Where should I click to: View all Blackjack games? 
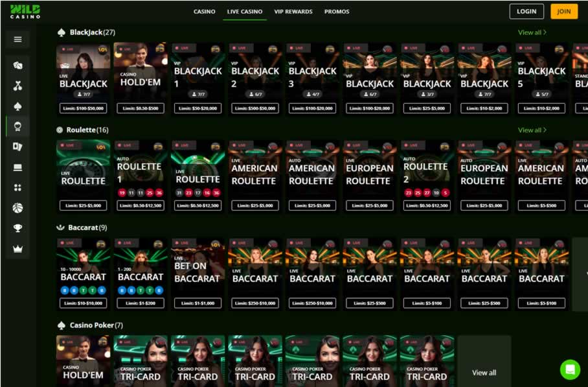pos(532,32)
